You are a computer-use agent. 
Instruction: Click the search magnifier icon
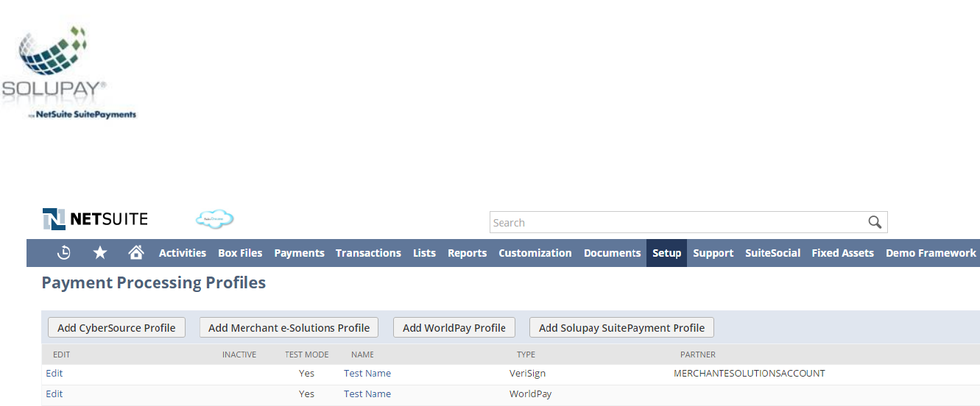[x=875, y=222]
